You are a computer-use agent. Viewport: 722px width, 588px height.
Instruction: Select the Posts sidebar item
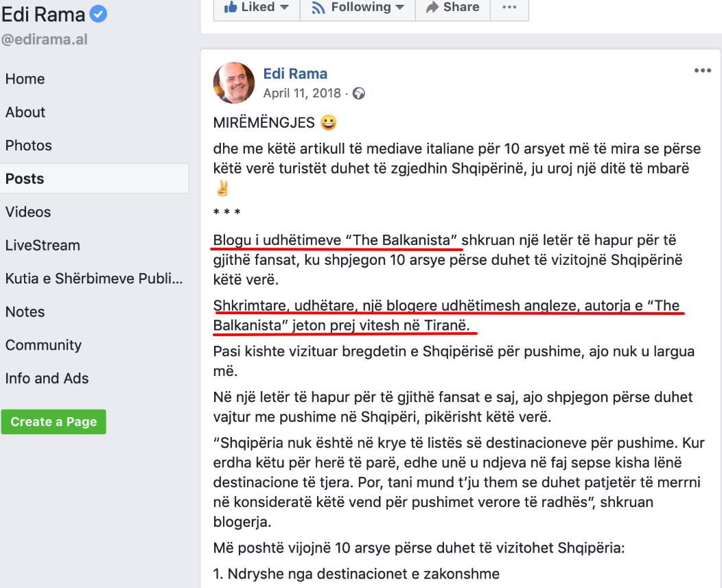pos(95,178)
